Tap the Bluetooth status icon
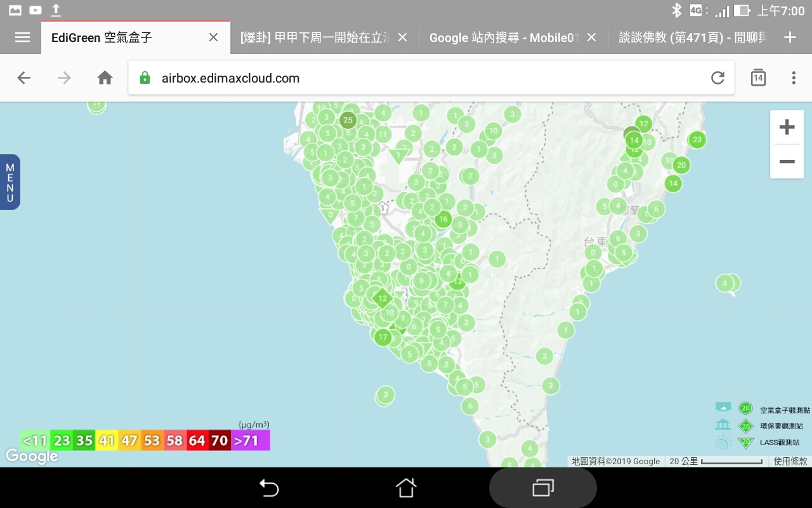 (x=677, y=10)
